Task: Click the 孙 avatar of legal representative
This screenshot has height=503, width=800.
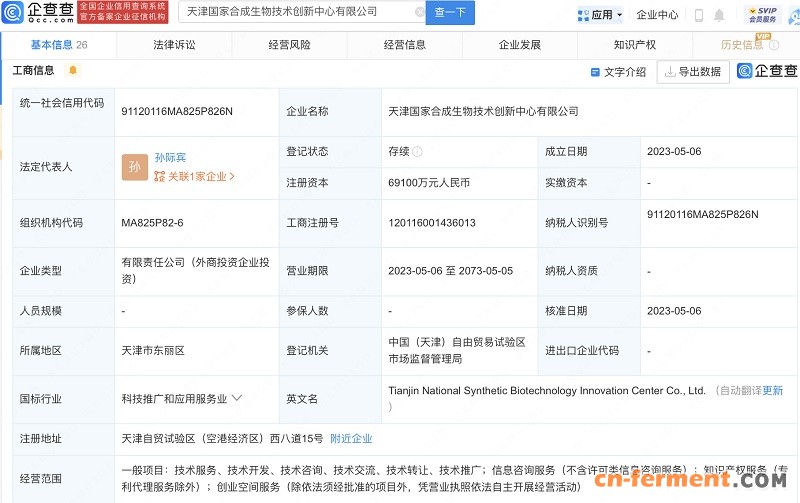Action: [x=135, y=167]
